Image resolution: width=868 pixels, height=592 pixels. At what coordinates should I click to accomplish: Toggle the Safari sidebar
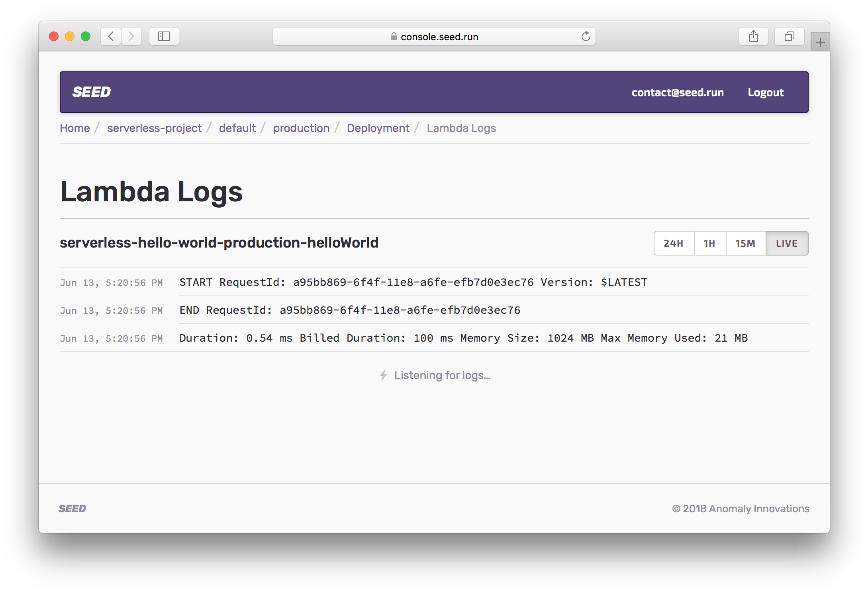point(164,36)
